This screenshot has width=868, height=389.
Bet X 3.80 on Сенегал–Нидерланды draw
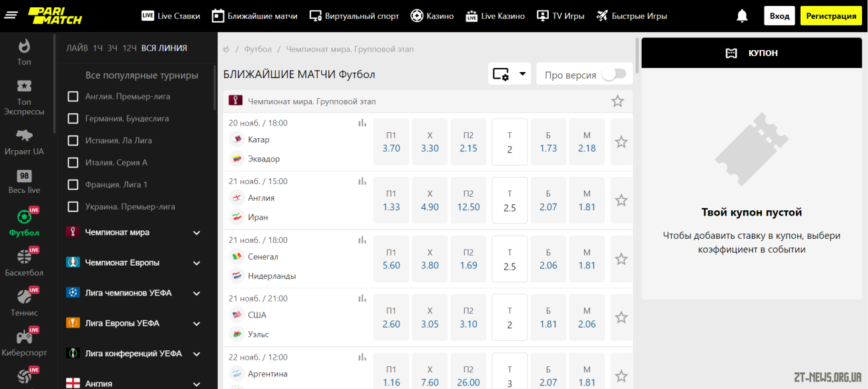430,259
